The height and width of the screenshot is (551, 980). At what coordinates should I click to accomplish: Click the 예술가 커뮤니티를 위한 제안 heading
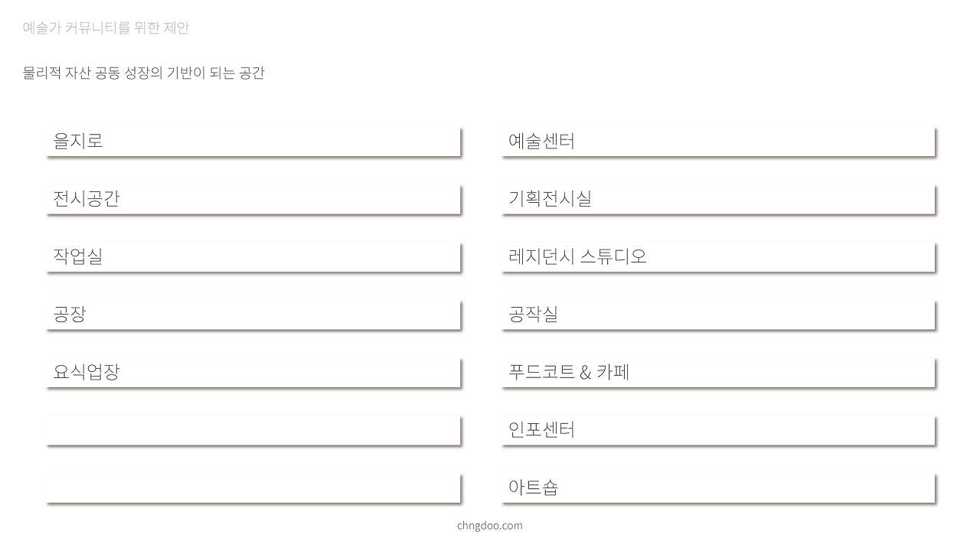click(106, 28)
